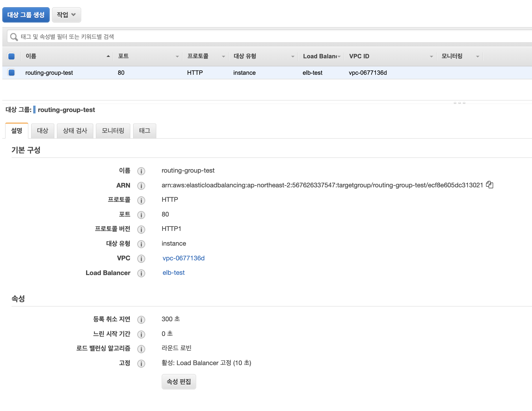Click vpc-0677136d cell in table row

368,73
